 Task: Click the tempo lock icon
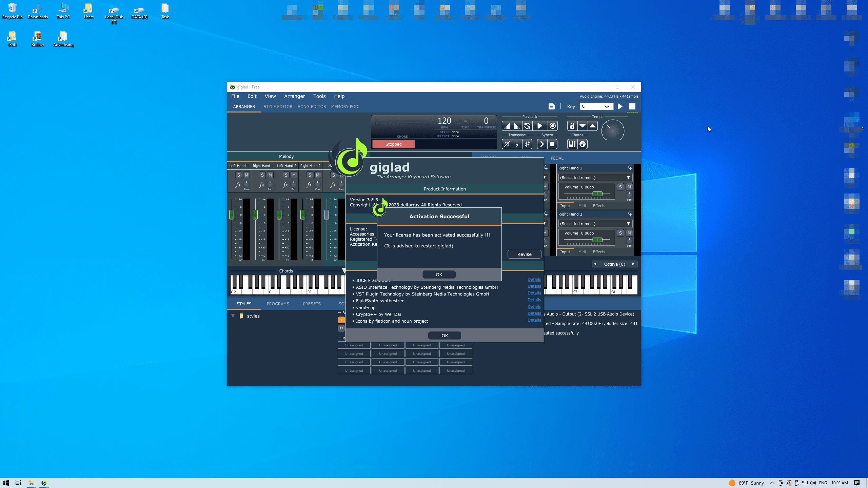572,126
